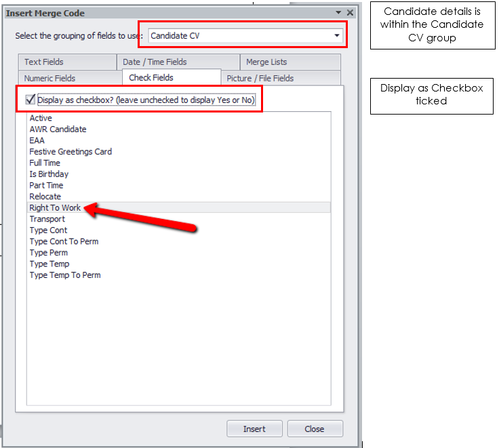The image size is (499, 448).
Task: Open the dialog title bar options arrow
Action: [x=338, y=13]
